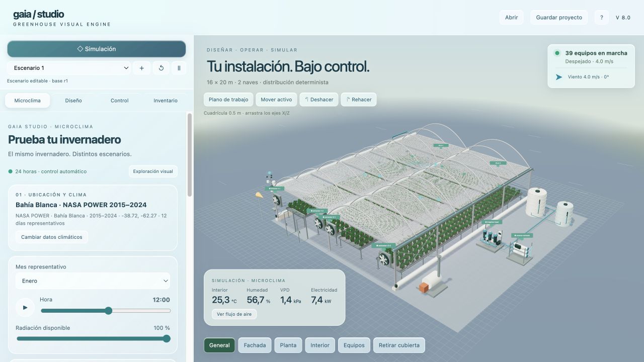The height and width of the screenshot is (362, 644).
Task: Pause simulation using the pause bars icon
Action: (179, 68)
